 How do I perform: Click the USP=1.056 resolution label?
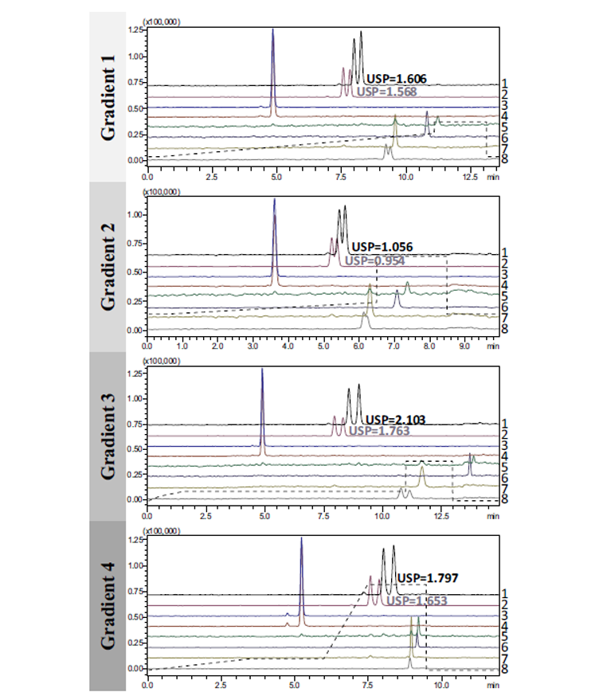(x=382, y=246)
